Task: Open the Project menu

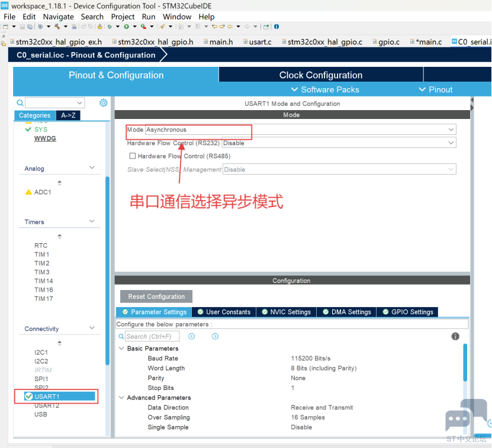Action: [x=123, y=17]
